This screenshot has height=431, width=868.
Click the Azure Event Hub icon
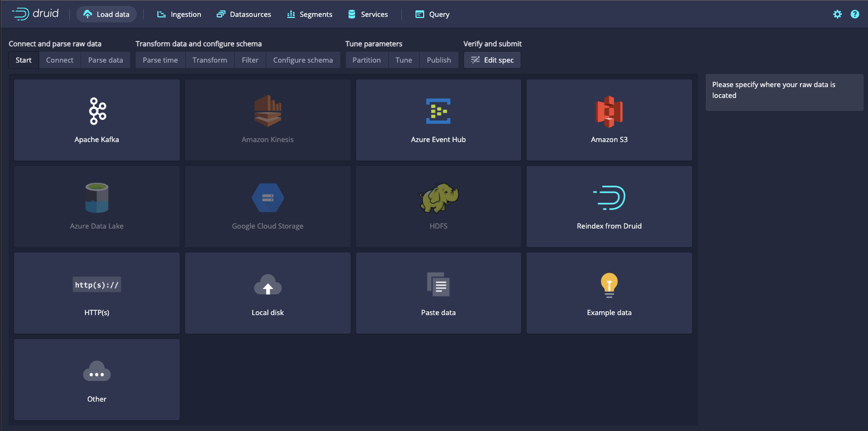pyautogui.click(x=438, y=111)
